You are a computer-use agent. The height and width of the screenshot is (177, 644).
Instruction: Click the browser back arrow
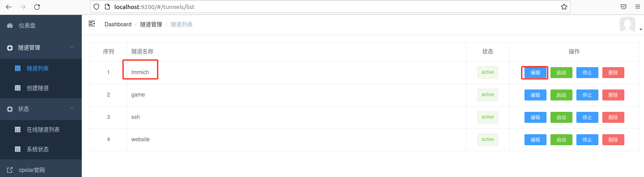[x=9, y=7]
